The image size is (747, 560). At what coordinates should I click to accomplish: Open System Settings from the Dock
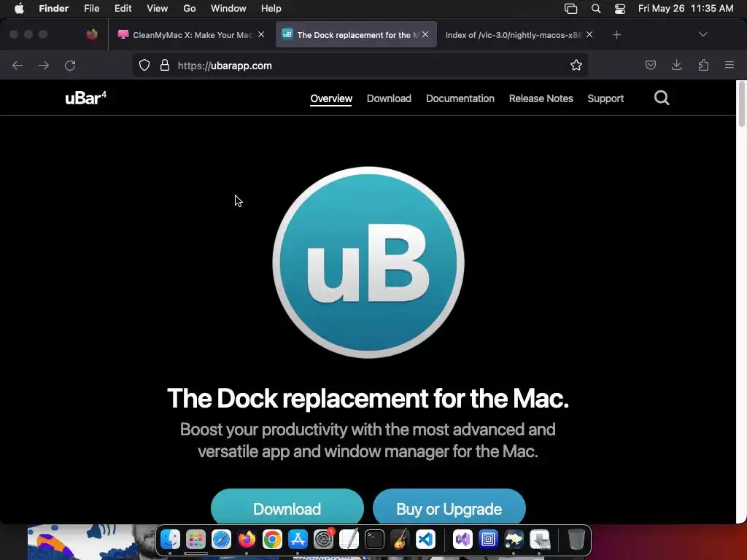323,540
